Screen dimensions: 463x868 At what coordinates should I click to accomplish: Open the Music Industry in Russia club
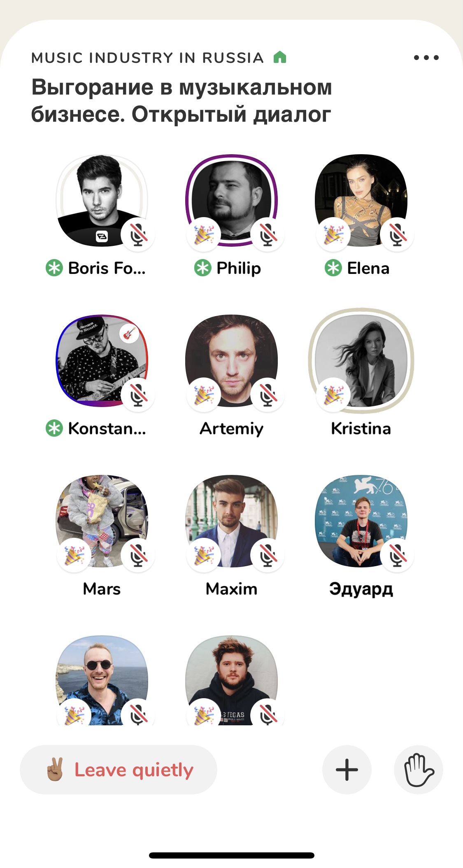point(147,58)
